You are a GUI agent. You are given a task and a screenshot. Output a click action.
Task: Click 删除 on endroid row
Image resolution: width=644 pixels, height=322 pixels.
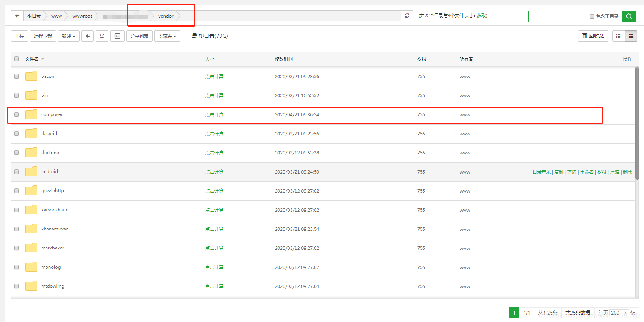628,172
